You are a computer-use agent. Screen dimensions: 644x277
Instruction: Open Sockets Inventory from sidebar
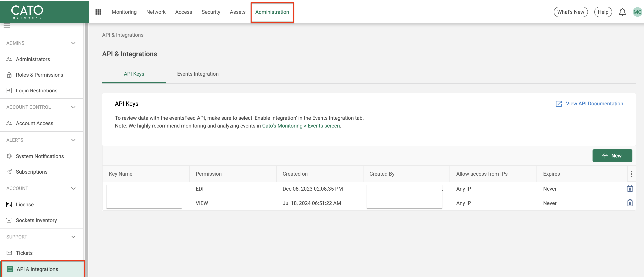point(36,220)
